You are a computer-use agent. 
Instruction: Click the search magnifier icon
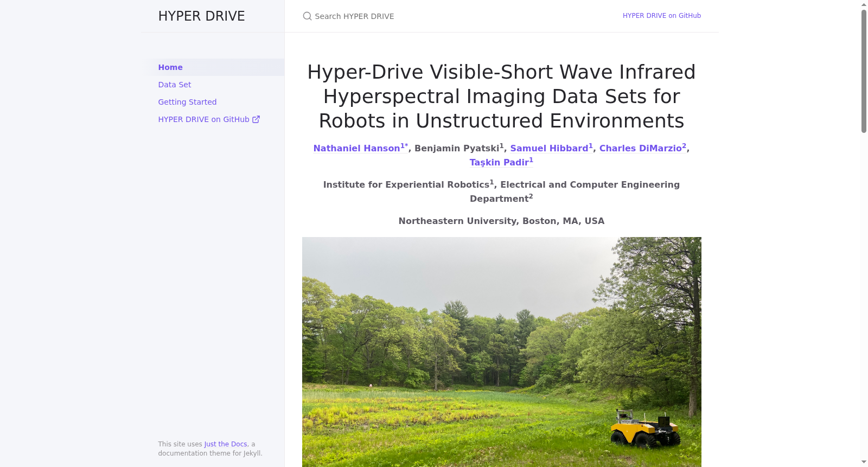tap(307, 16)
